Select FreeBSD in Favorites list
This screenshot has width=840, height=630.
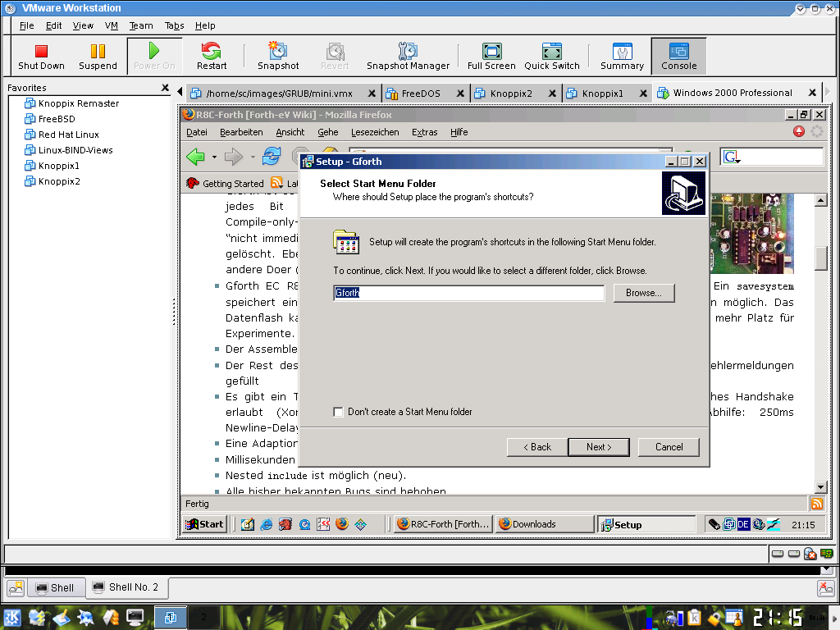pyautogui.click(x=50, y=119)
